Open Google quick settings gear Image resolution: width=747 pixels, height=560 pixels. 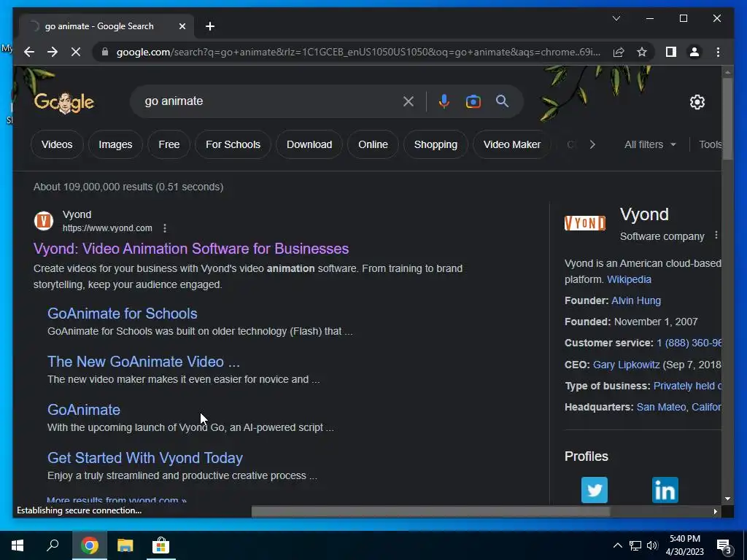697,102
